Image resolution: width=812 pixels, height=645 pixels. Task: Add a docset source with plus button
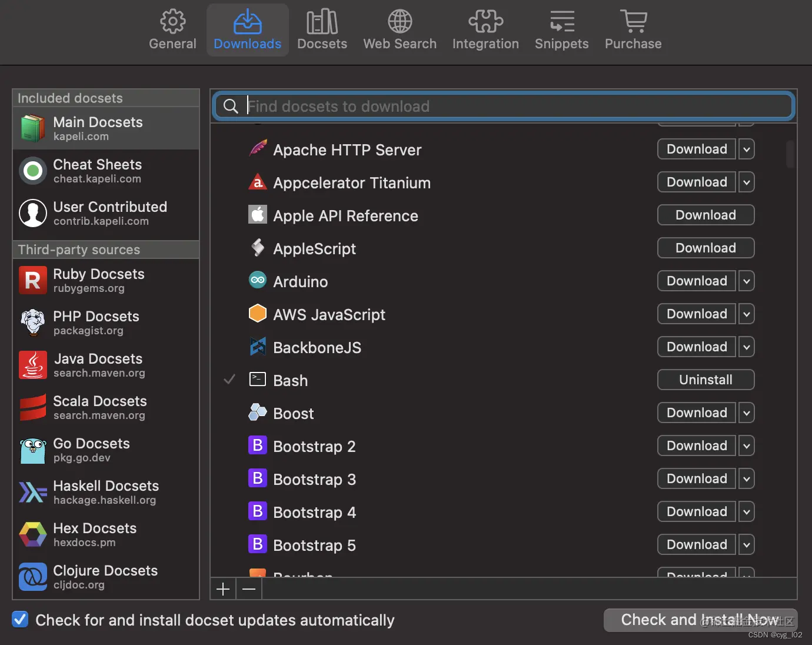pos(223,589)
